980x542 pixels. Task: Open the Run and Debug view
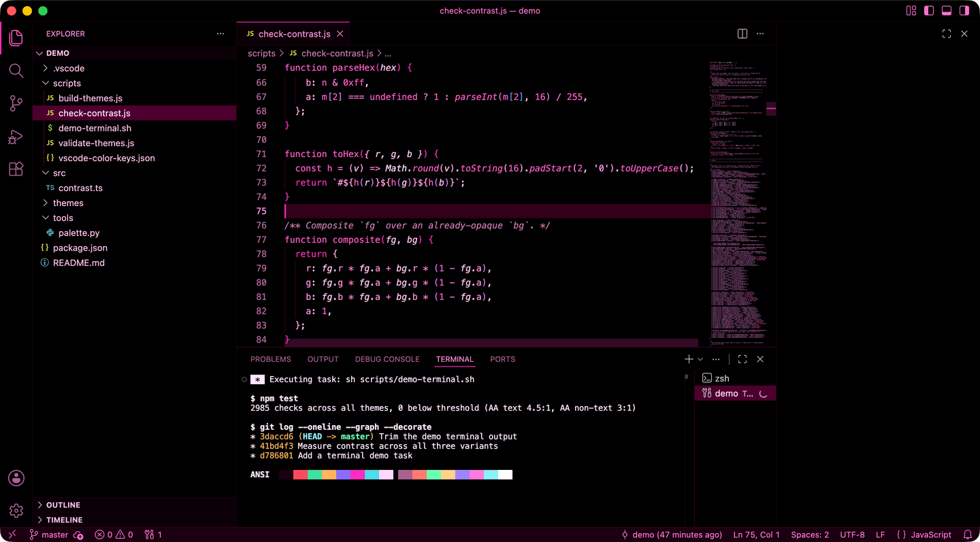pos(16,136)
